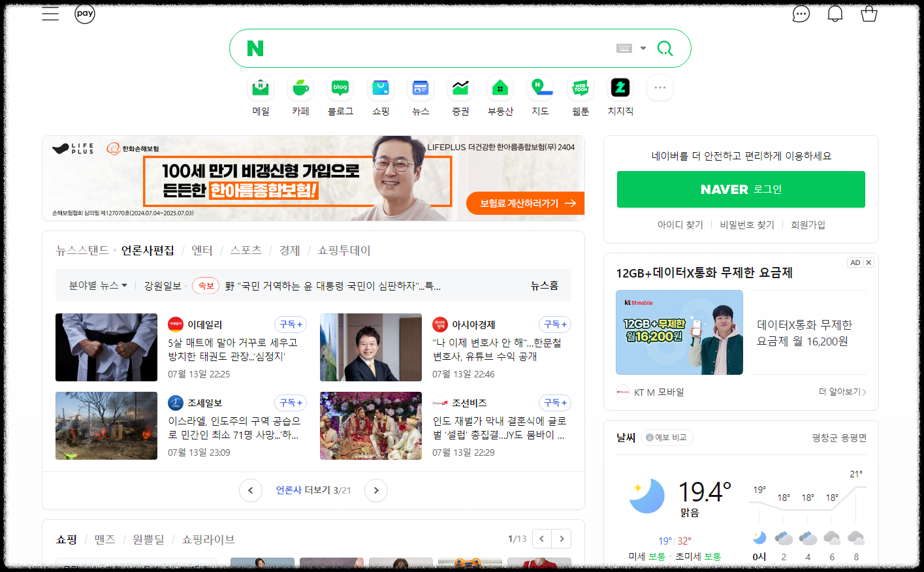Open the shopping basket icon
The width and height of the screenshot is (924, 572).
point(869,14)
